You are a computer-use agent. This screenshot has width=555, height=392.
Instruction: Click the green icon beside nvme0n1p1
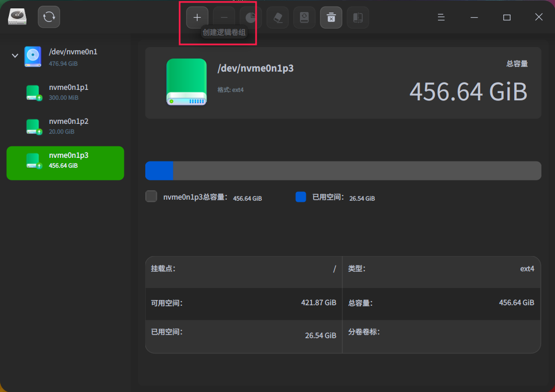tap(34, 93)
